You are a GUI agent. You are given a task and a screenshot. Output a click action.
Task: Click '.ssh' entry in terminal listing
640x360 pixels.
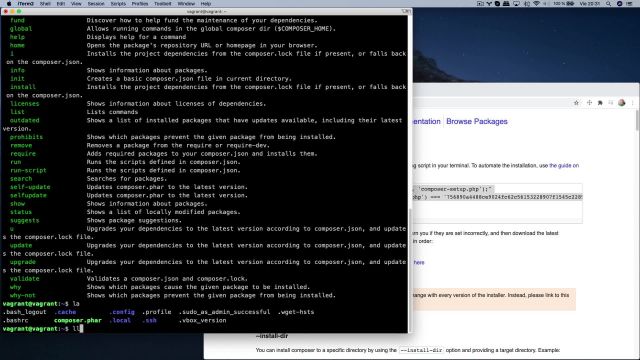pos(149,320)
